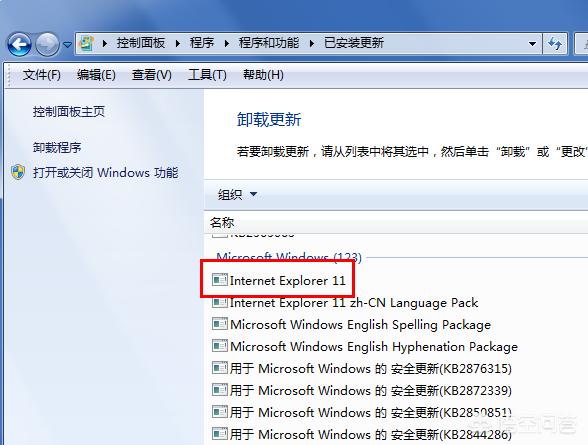Expand the arrow after 程序 breadcrumb
This screenshot has width=588, height=445.
coord(226,43)
